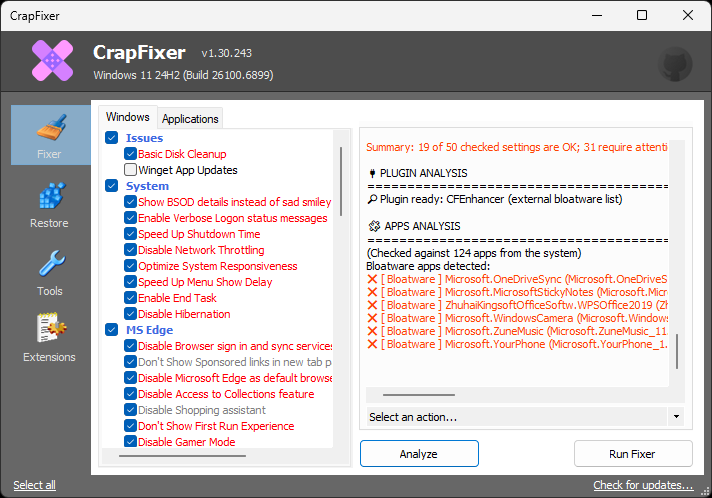712x498 pixels.
Task: Click the Analyze button
Action: [x=419, y=454]
